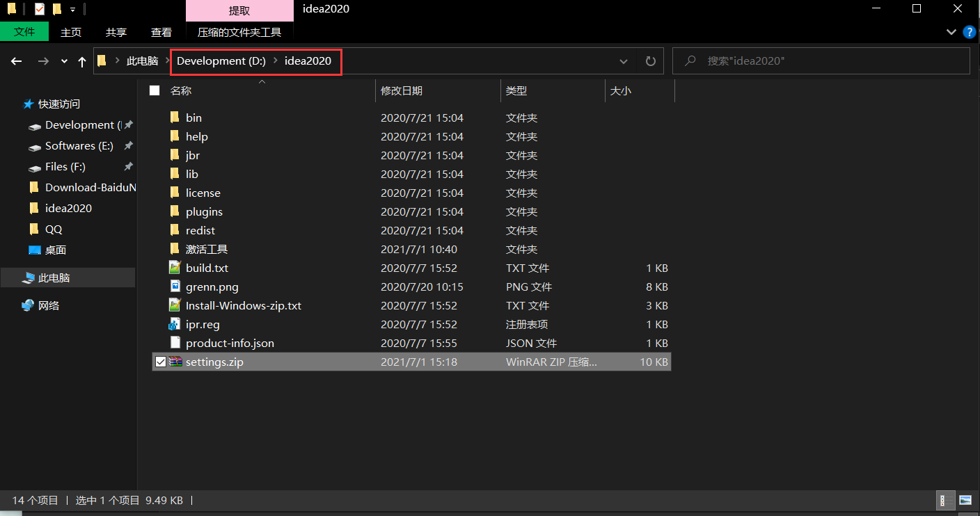Viewport: 980px width, 516px height.
Task: Click Development (D:) in address breadcrumb
Action: pyautogui.click(x=221, y=61)
